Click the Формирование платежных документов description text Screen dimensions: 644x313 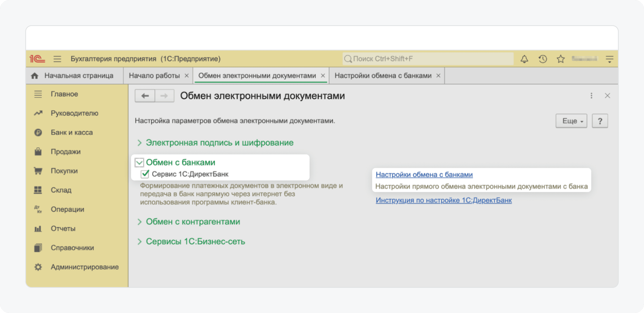click(241, 194)
